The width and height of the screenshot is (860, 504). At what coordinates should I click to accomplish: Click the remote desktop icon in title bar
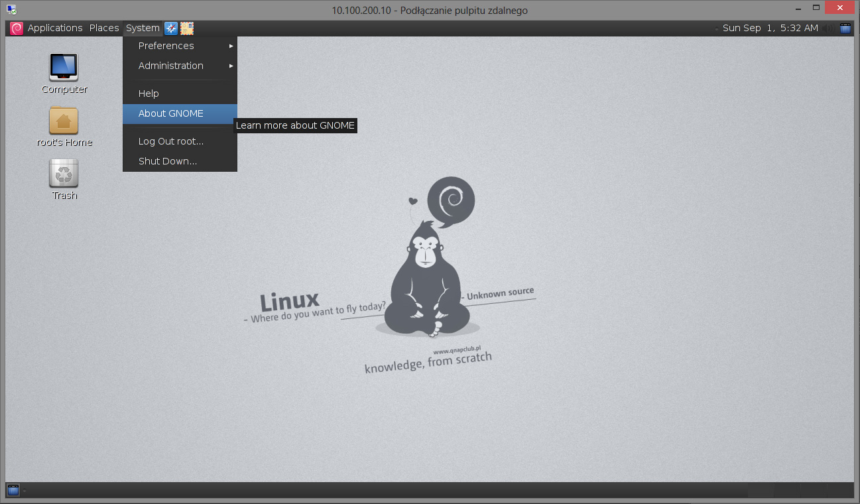[11, 9]
